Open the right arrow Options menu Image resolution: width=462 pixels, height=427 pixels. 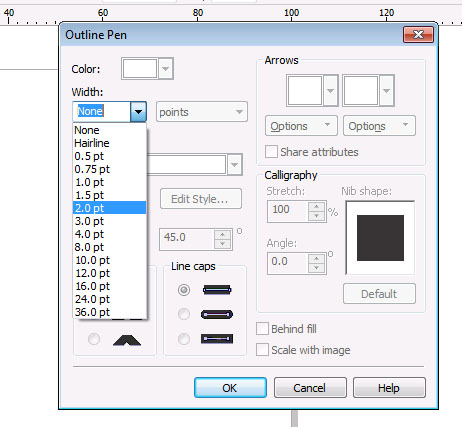pyautogui.click(x=379, y=126)
